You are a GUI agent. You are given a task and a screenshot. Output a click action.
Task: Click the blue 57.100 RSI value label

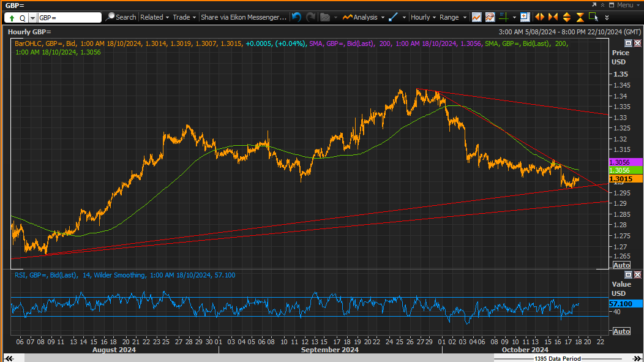tap(626, 304)
